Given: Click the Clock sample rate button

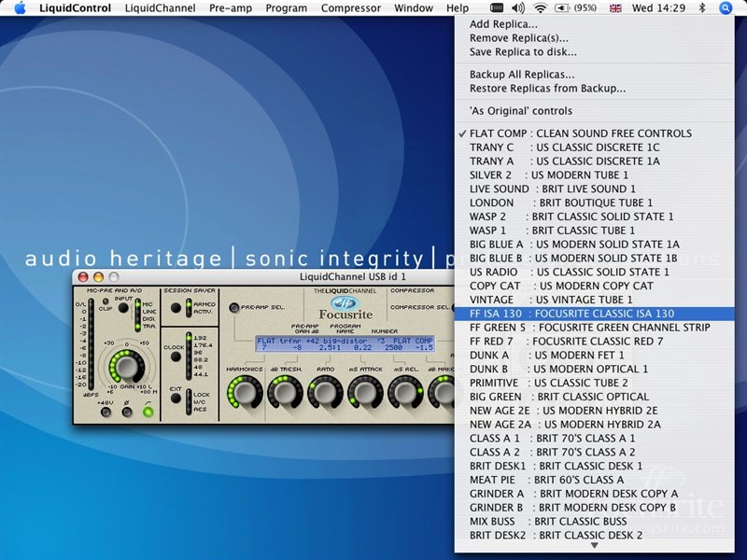Looking at the screenshot, I should [176, 357].
